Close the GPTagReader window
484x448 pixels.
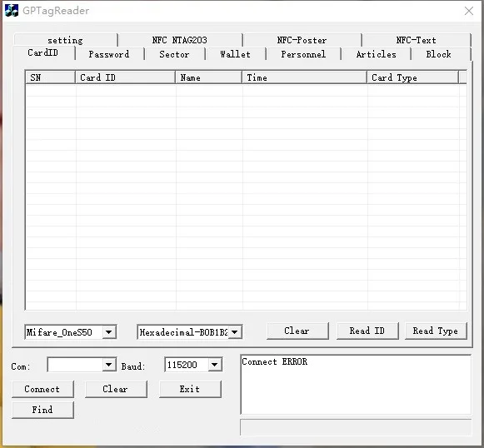pos(468,11)
